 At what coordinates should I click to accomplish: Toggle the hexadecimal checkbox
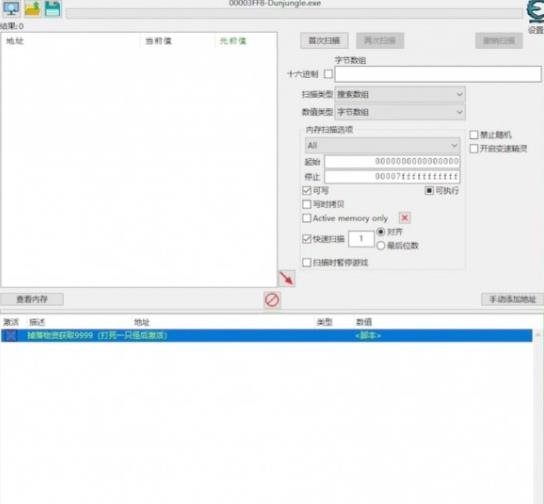coord(328,74)
